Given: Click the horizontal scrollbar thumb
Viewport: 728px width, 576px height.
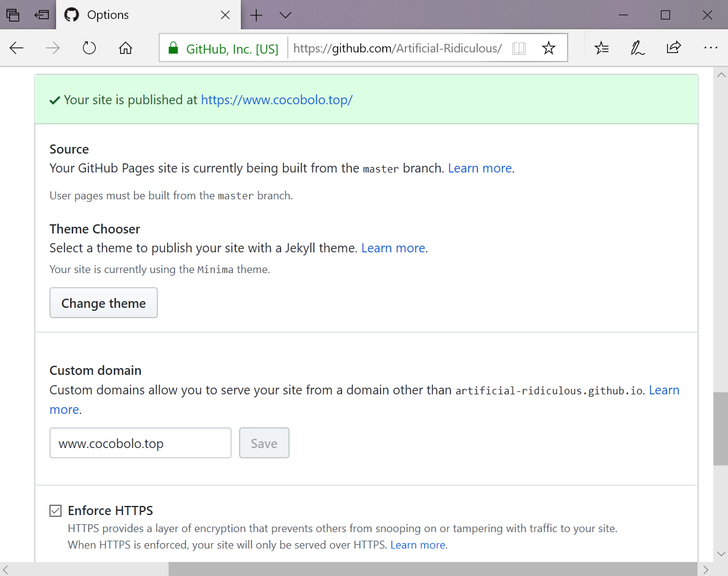Looking at the screenshot, I should [433, 569].
